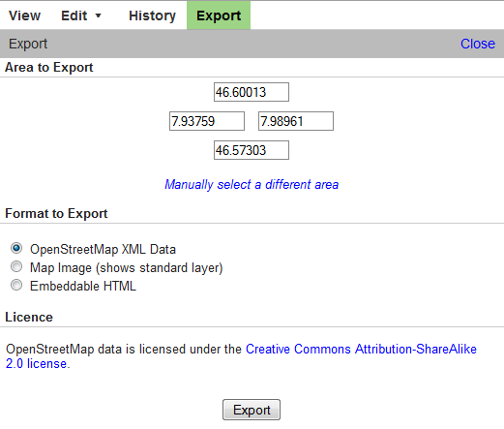Open the Edit dropdown arrow
Image resolution: width=504 pixels, height=429 pixels.
pos(99,15)
